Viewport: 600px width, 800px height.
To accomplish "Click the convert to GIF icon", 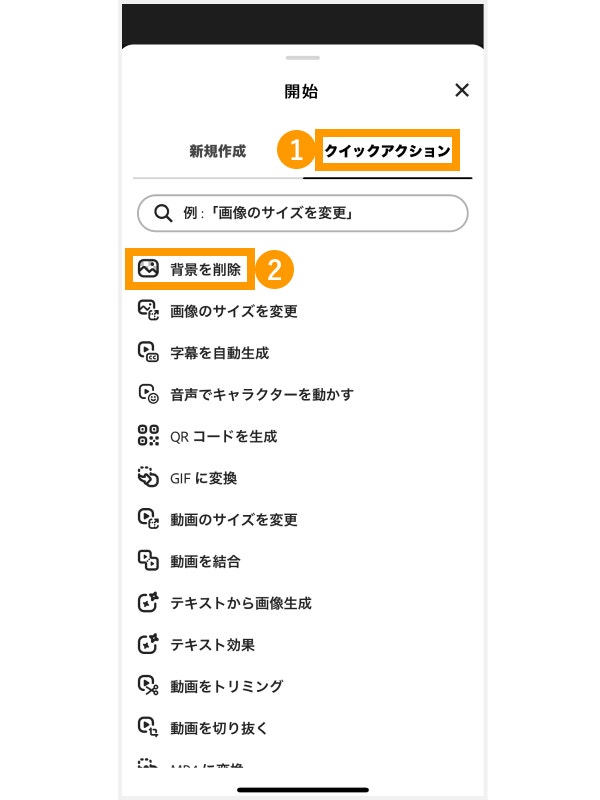I will 148,478.
